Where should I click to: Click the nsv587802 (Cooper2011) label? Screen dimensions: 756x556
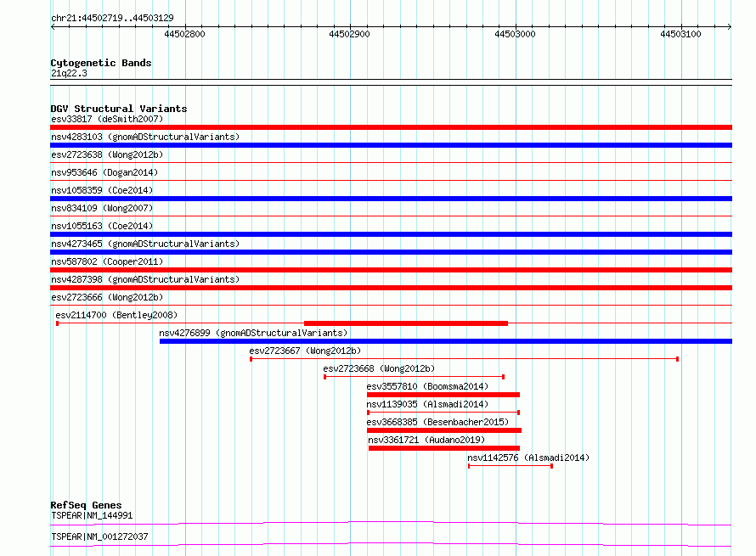pyautogui.click(x=107, y=261)
